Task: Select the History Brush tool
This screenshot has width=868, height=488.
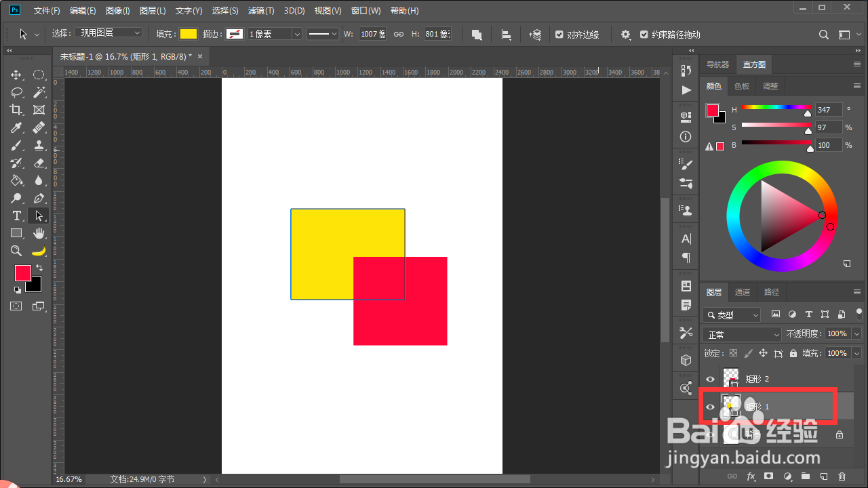Action: click(x=16, y=163)
